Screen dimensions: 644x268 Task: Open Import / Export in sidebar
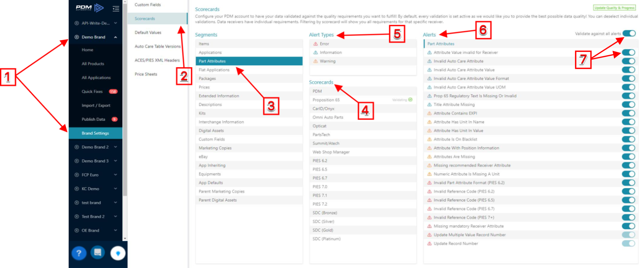pyautogui.click(x=96, y=105)
